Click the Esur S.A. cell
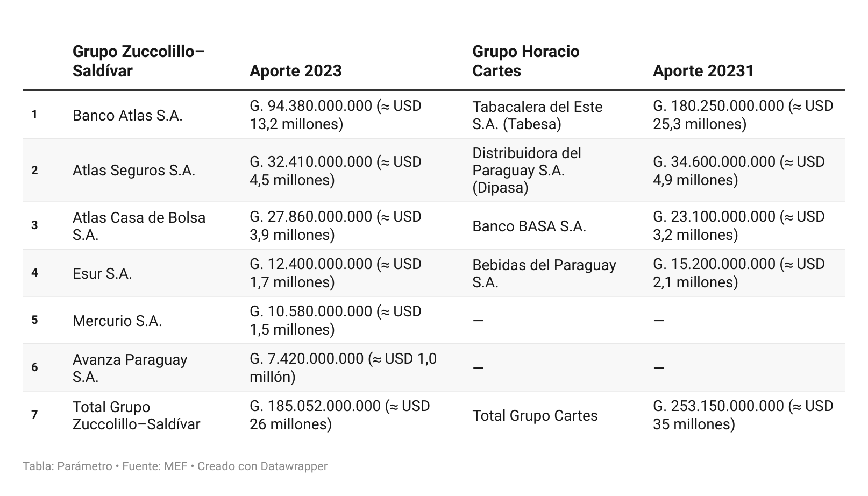Image resolution: width=868 pixels, height=496 pixels. coord(102,273)
